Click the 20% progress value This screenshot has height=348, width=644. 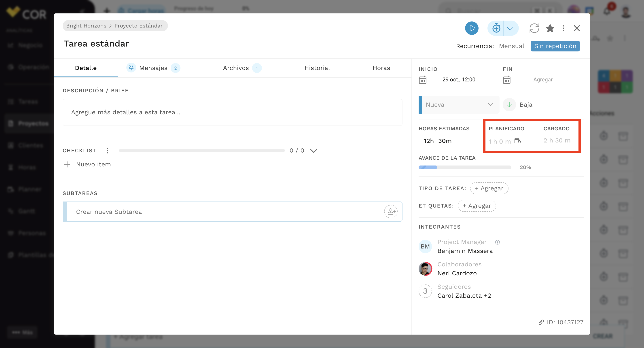pyautogui.click(x=525, y=167)
